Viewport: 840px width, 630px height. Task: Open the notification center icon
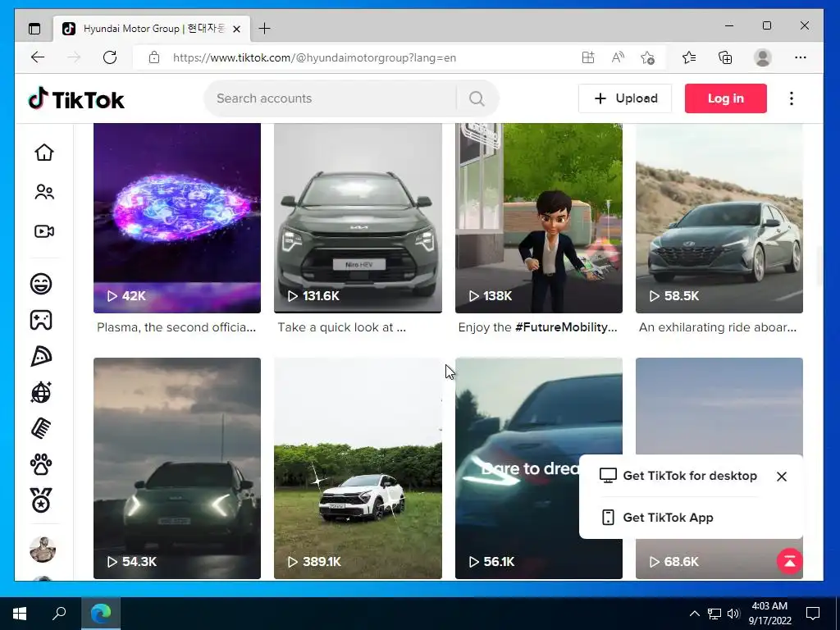[x=813, y=614]
